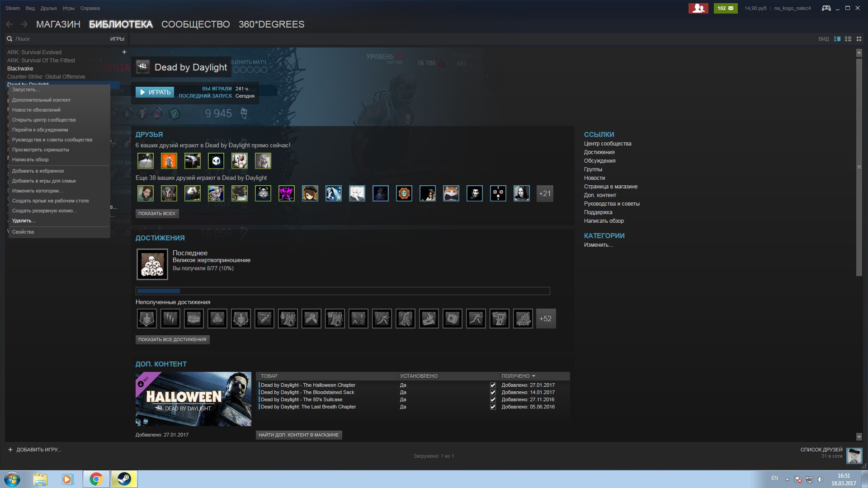Open the na_kogo_nalez4 account dropdown

coord(793,8)
